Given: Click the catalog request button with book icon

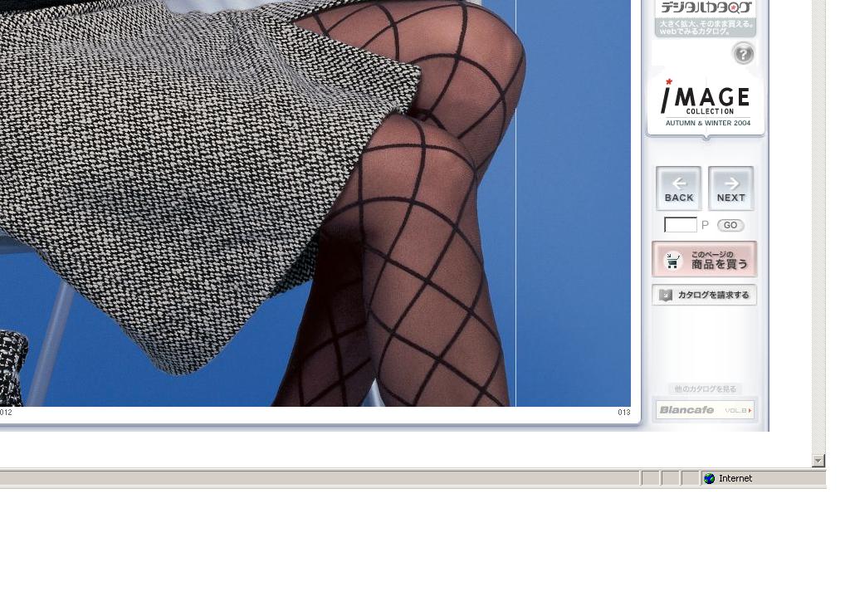Looking at the screenshot, I should pos(704,295).
